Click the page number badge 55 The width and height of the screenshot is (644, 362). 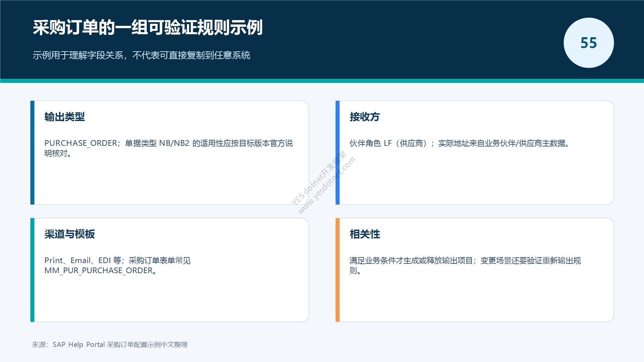pos(589,43)
